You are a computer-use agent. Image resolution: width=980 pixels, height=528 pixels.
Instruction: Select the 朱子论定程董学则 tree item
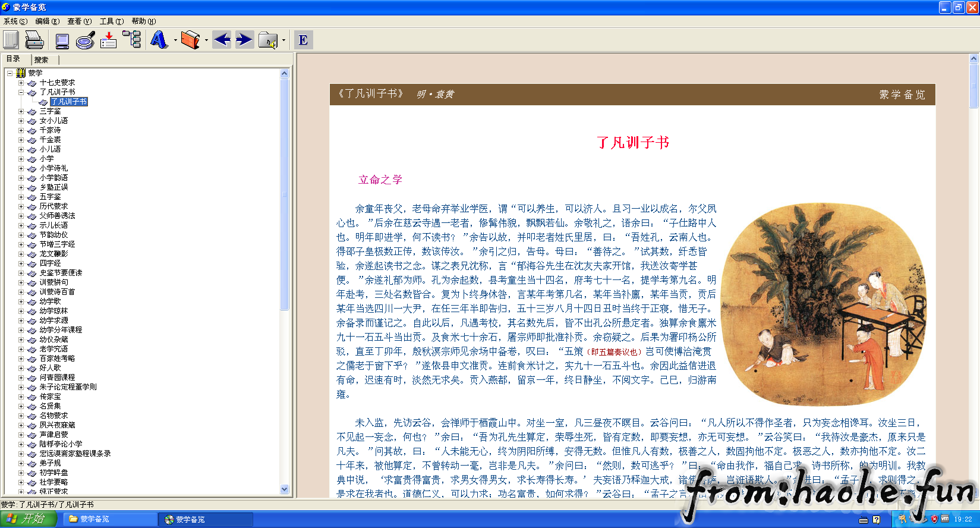[68, 387]
